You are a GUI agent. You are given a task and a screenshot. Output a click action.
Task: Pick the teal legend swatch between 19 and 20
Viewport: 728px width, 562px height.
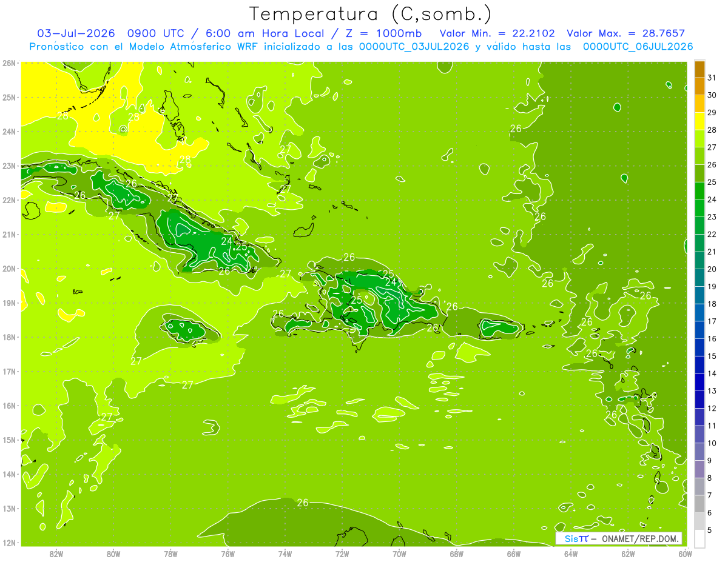tap(699, 278)
